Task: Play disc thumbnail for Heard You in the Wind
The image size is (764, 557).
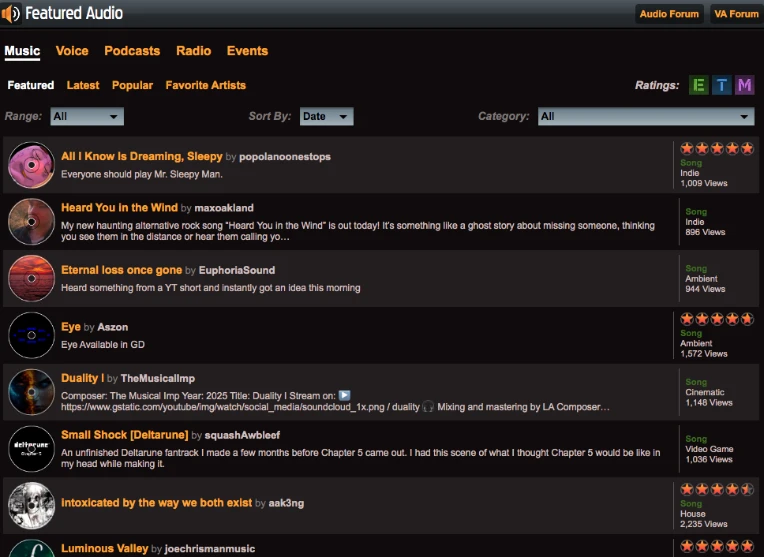Action: click(31, 222)
